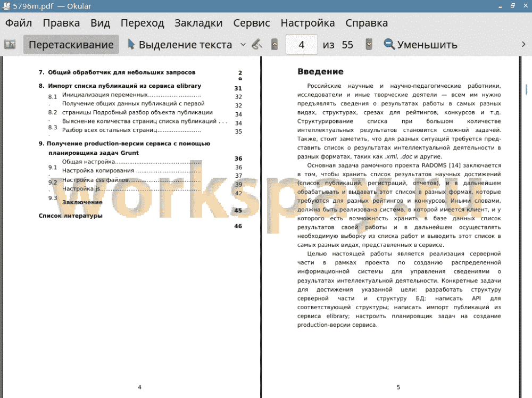Screen dimensions: 532x398
Task: Click the Уменьшить zoom out button
Action: [x=421, y=45]
